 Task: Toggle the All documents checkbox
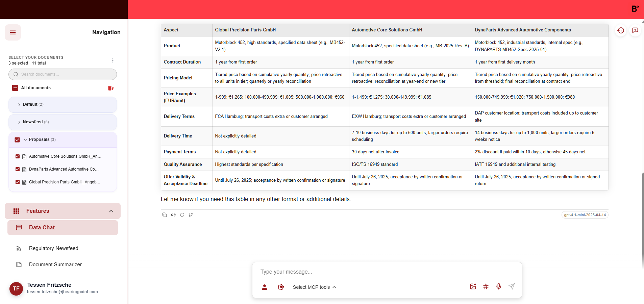(x=15, y=88)
